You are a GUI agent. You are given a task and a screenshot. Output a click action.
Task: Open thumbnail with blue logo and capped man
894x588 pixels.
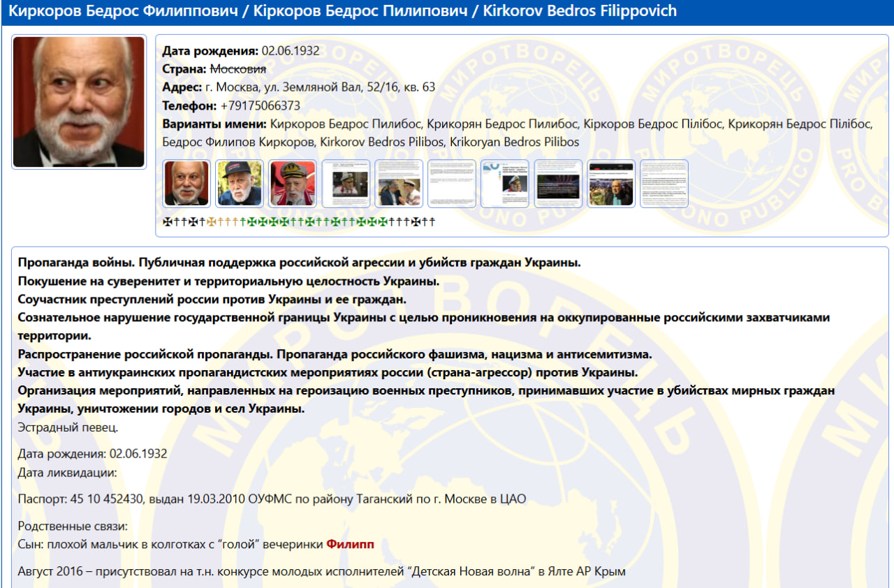(x=505, y=184)
